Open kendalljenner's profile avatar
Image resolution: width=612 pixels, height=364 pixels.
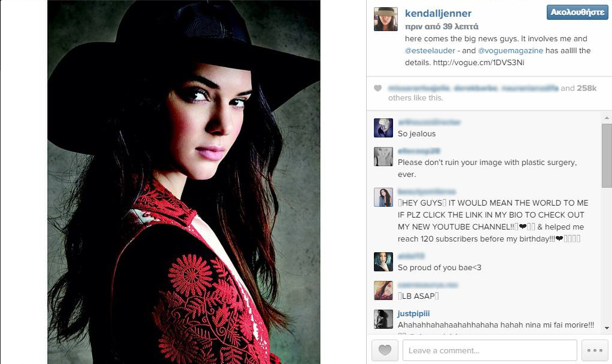(x=386, y=19)
